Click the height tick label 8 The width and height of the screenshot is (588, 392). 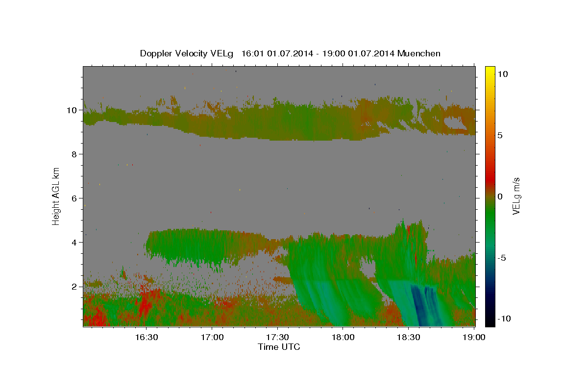coord(74,154)
